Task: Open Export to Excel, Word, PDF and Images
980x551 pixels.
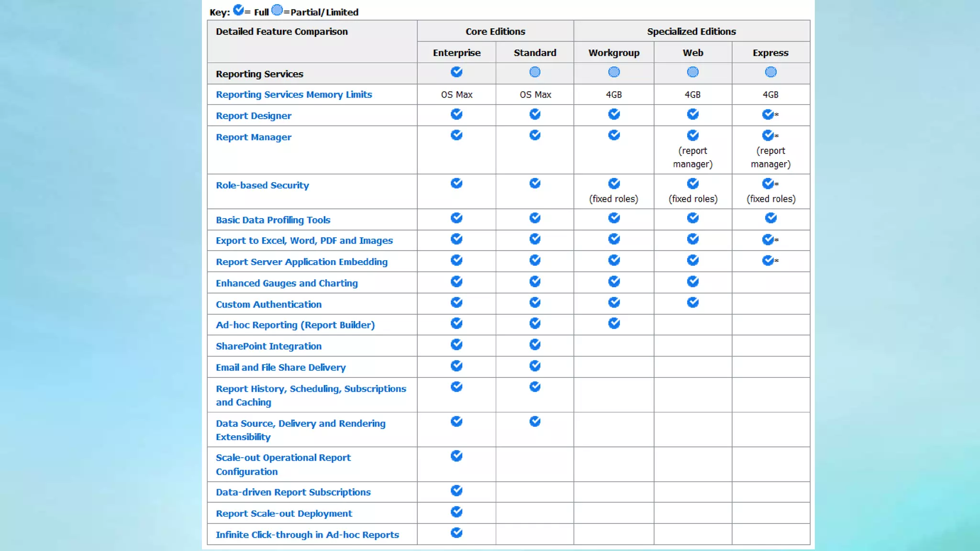Action: click(304, 241)
